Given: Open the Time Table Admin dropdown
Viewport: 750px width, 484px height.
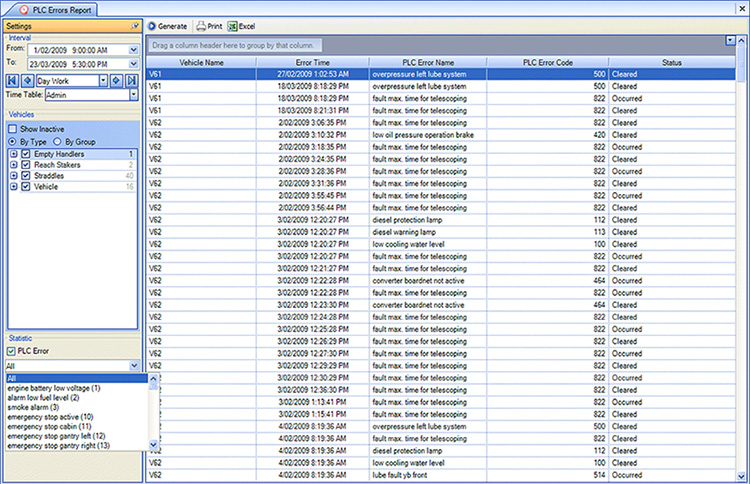Looking at the screenshot, I should click(133, 95).
